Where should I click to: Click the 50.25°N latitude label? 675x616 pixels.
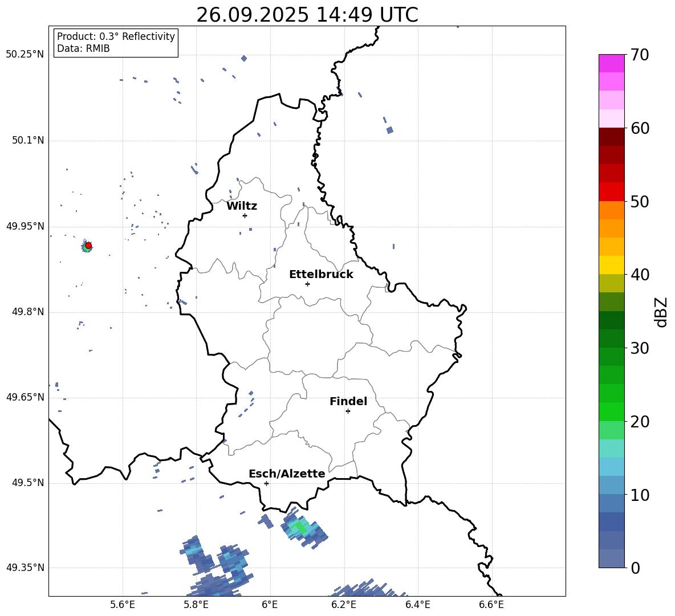pos(25,54)
